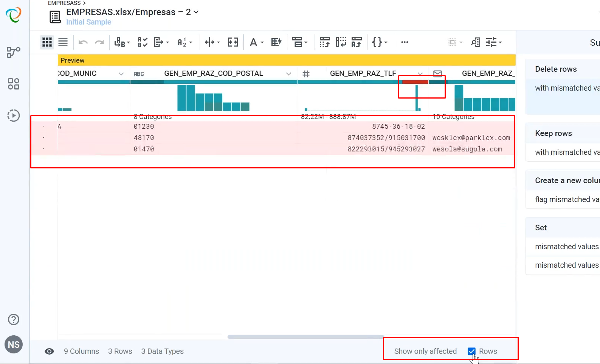Open the Flow view sidebar icon
This screenshot has height=364, width=600.
coord(14,52)
